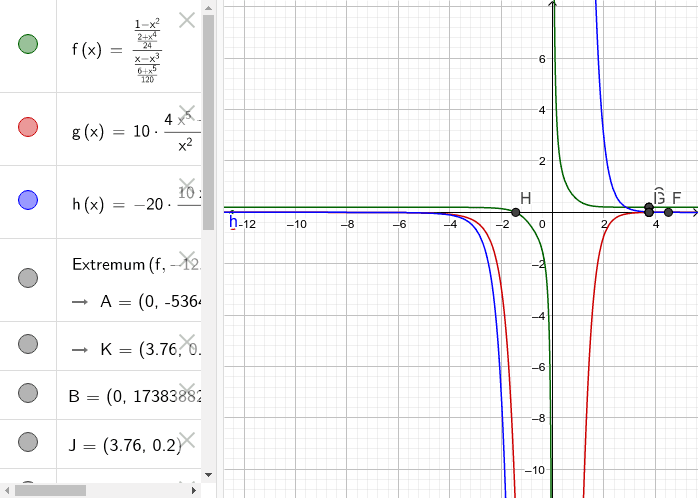
Task: Click the scroll up arrow of algebra panel
Action: (208, 7)
